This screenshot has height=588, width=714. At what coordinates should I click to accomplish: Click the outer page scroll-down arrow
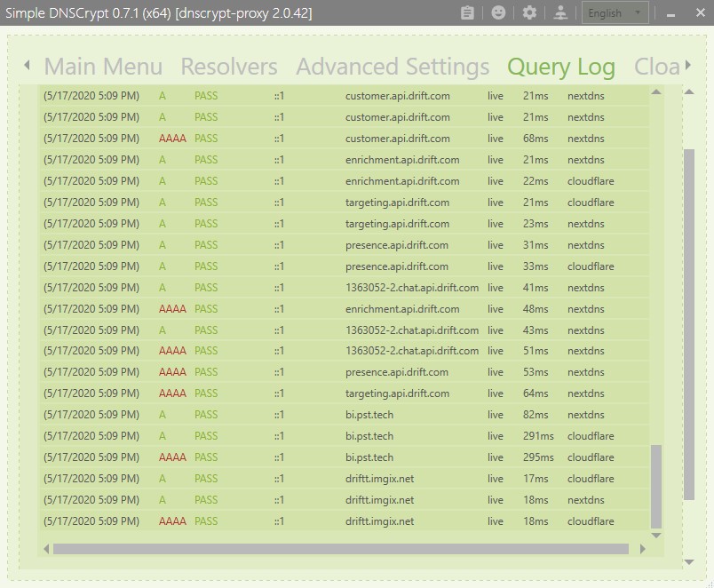tap(689, 562)
